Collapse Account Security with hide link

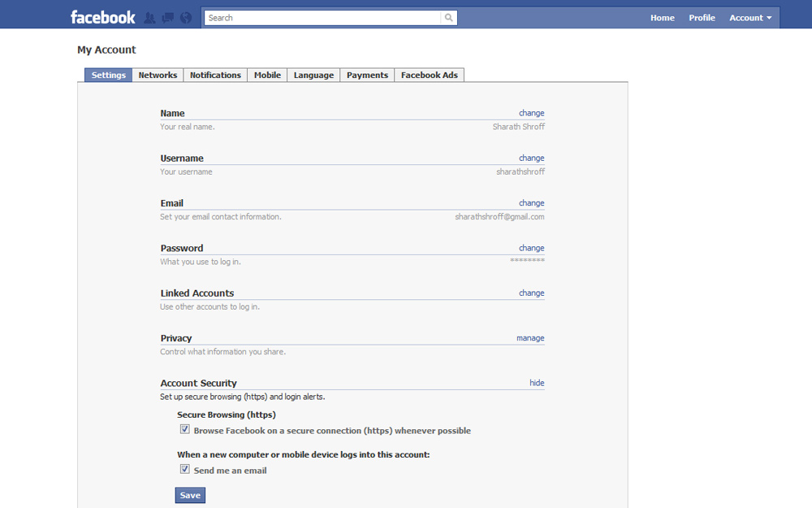537,383
